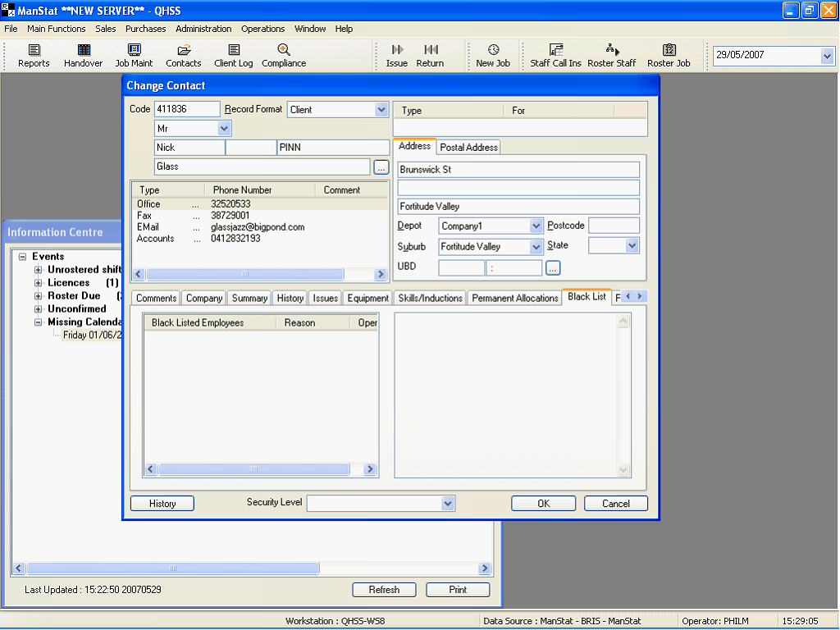
Task: Collapse the Events tree node
Action: pyautogui.click(x=23, y=257)
